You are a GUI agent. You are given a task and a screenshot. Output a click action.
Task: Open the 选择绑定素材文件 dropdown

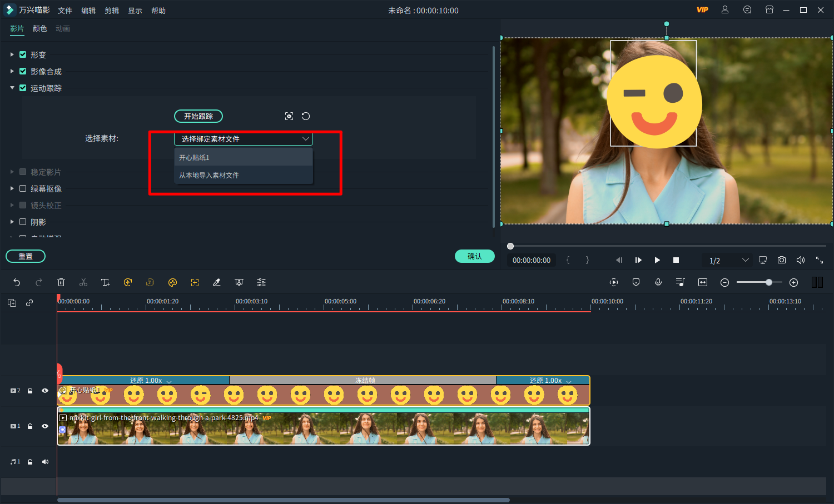(x=244, y=139)
